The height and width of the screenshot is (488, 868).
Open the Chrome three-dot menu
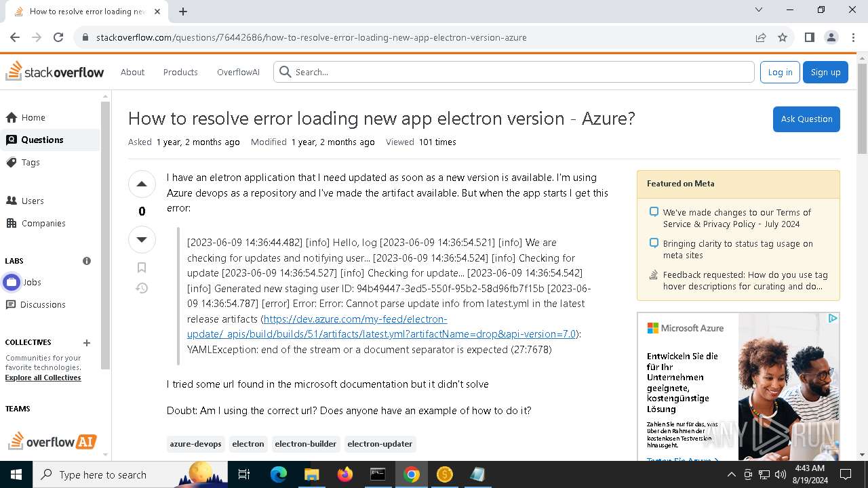click(x=852, y=37)
